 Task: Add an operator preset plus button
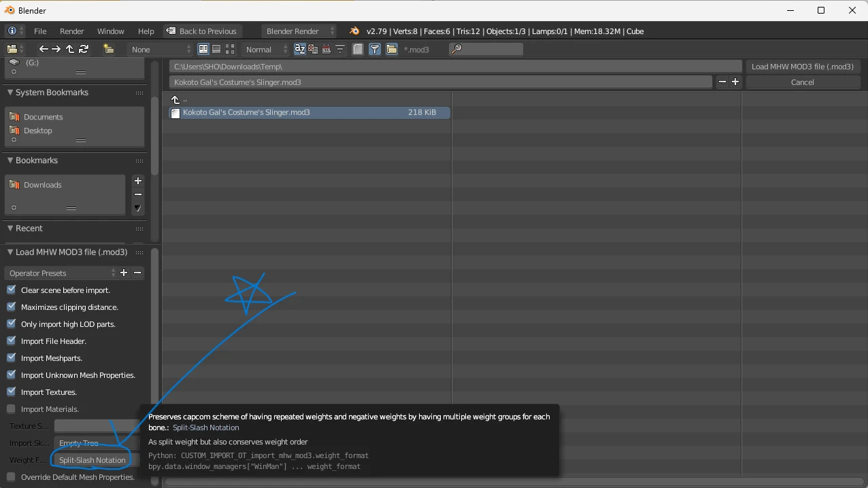coord(124,273)
